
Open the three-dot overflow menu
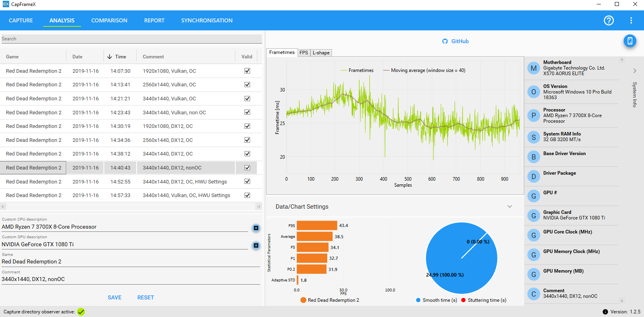point(631,20)
